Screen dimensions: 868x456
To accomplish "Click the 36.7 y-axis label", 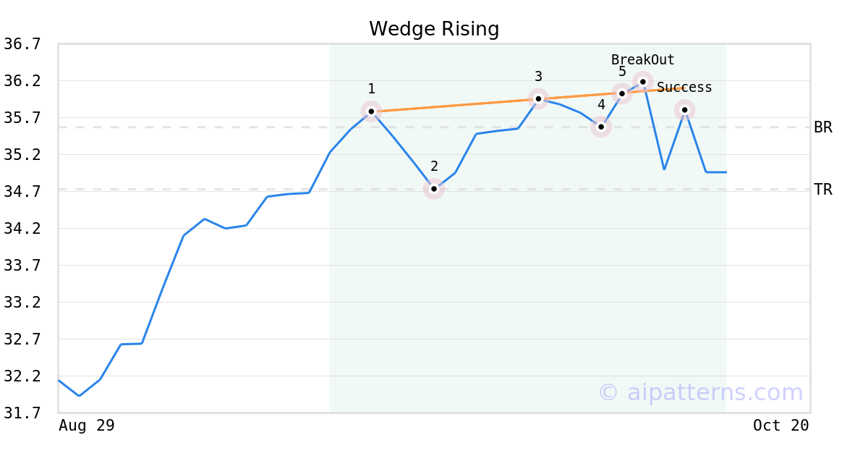I will pos(22,44).
